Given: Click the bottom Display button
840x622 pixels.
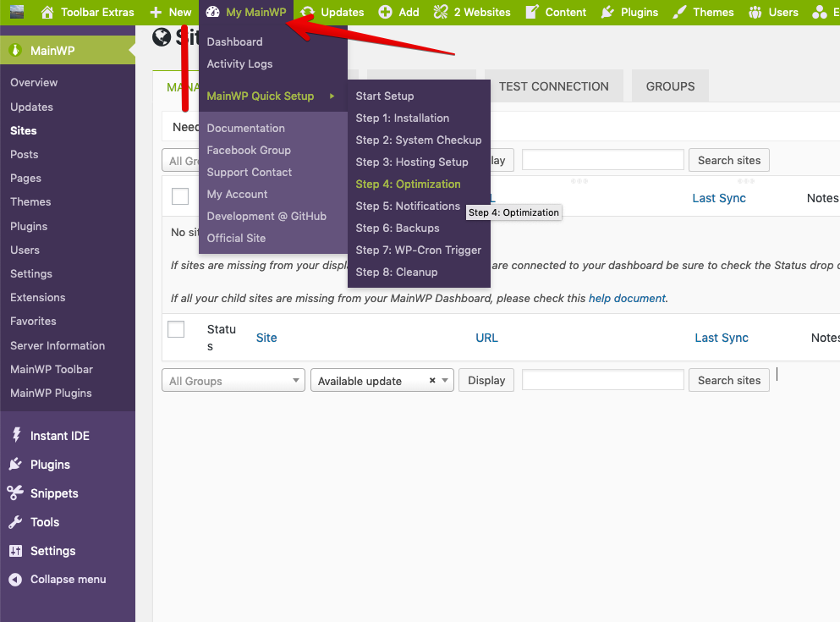Looking at the screenshot, I should [x=486, y=380].
